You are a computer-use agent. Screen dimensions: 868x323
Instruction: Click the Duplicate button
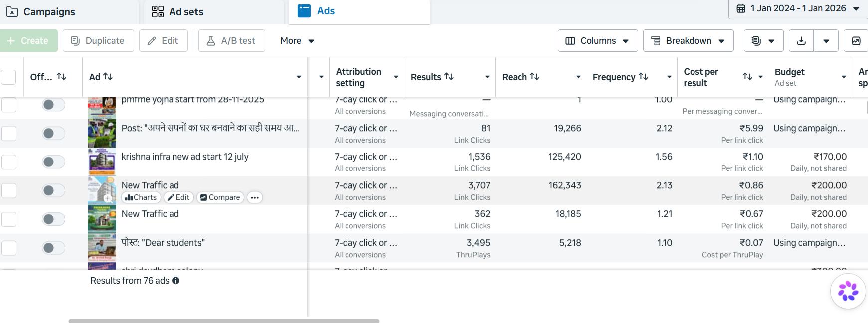(x=98, y=41)
